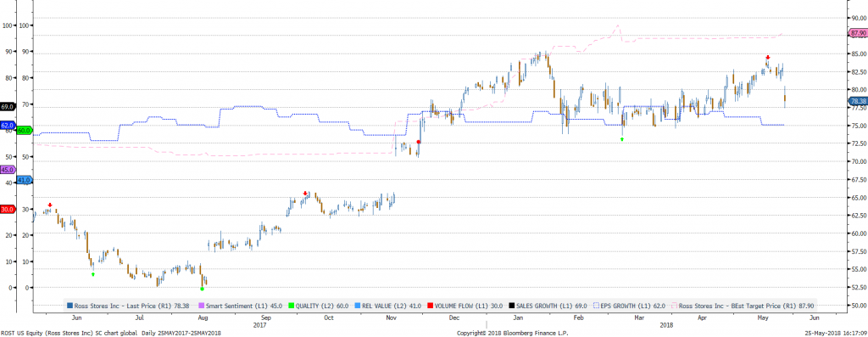Click the 2018 year label under the axis
The image size is (868, 337).
[x=667, y=325]
